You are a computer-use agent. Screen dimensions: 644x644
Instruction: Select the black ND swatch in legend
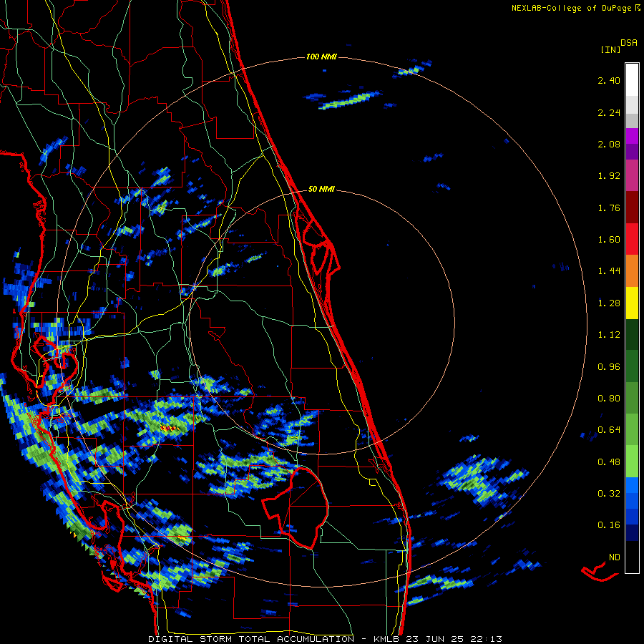[x=632, y=557]
